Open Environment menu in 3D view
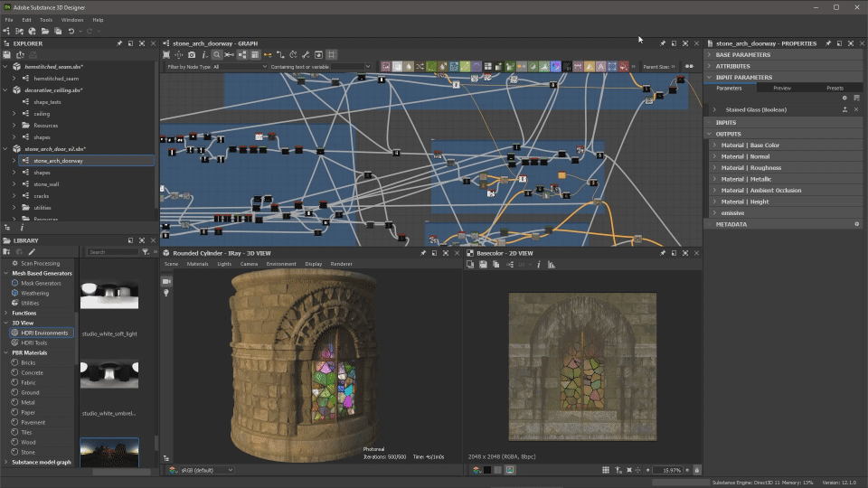The height and width of the screenshot is (488, 868). (280, 264)
